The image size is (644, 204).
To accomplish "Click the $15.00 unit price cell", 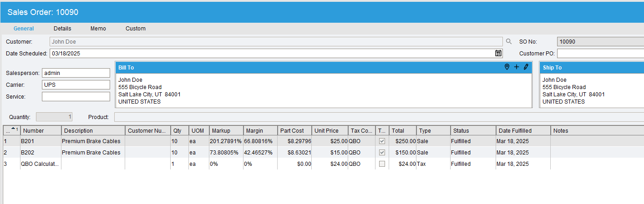I will coord(330,152).
